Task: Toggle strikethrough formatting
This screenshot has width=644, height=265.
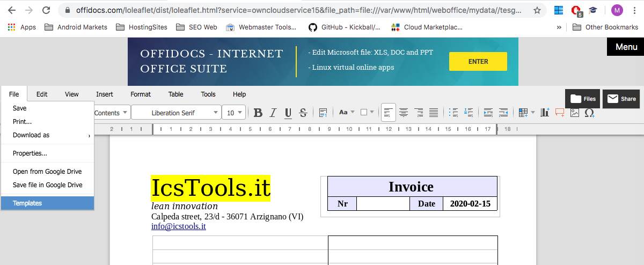Action: pyautogui.click(x=303, y=113)
